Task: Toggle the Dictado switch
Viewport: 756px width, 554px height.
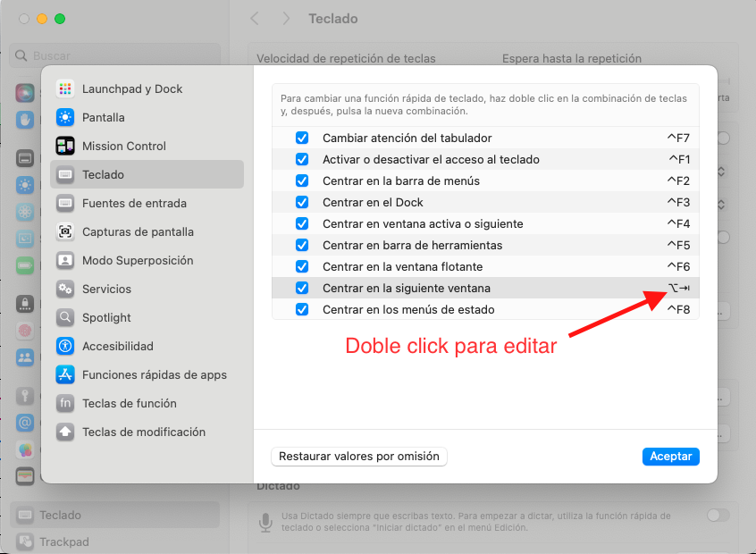Action: pyautogui.click(x=717, y=516)
